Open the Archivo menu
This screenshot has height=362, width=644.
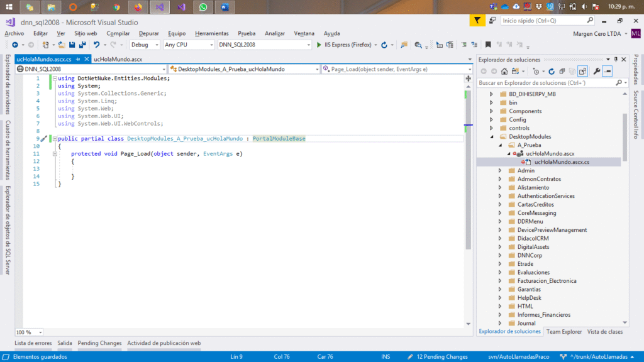point(14,33)
